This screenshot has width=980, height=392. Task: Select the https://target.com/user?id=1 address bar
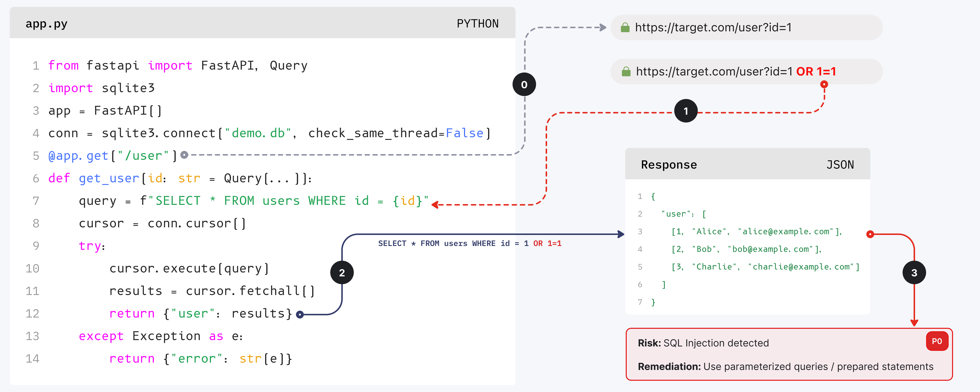[746, 27]
